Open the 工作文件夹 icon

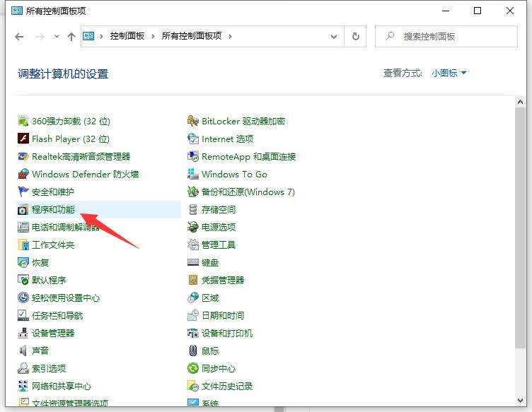pyautogui.click(x=23, y=245)
